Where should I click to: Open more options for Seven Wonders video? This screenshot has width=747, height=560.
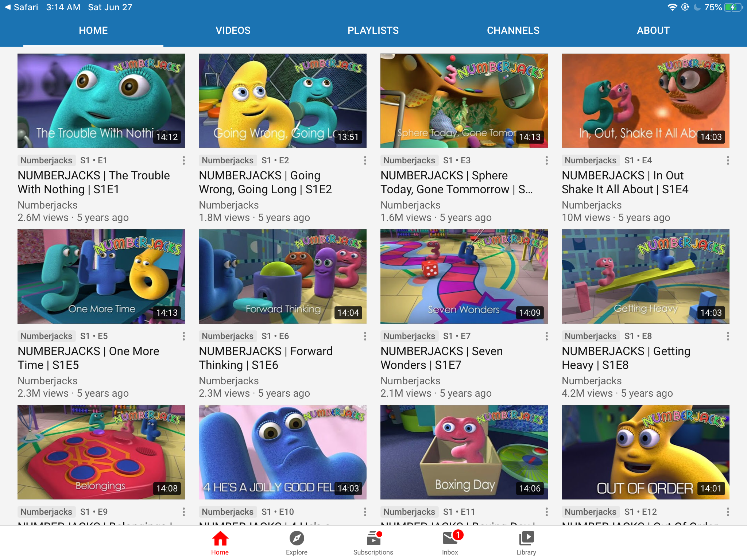[x=546, y=336]
